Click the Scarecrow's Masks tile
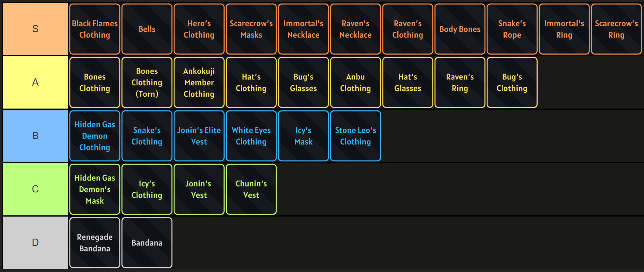644x272 pixels. pos(251,29)
